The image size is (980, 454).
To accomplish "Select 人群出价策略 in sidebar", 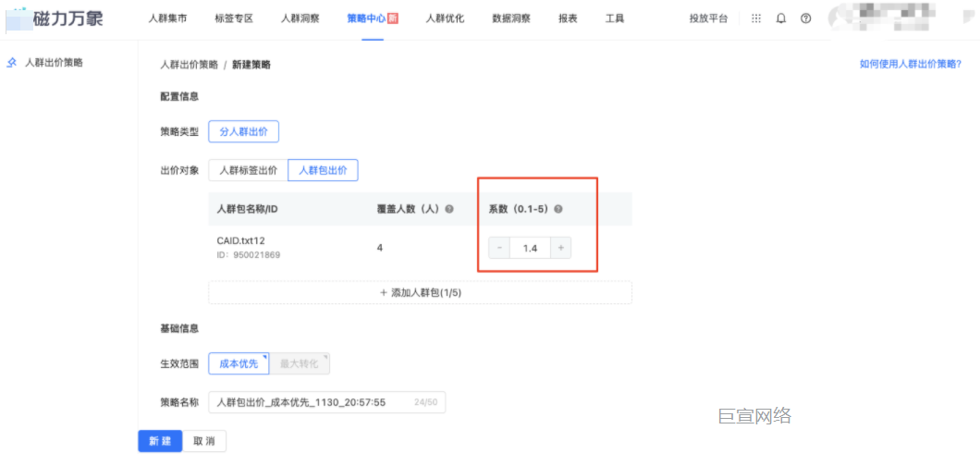I will tap(54, 63).
